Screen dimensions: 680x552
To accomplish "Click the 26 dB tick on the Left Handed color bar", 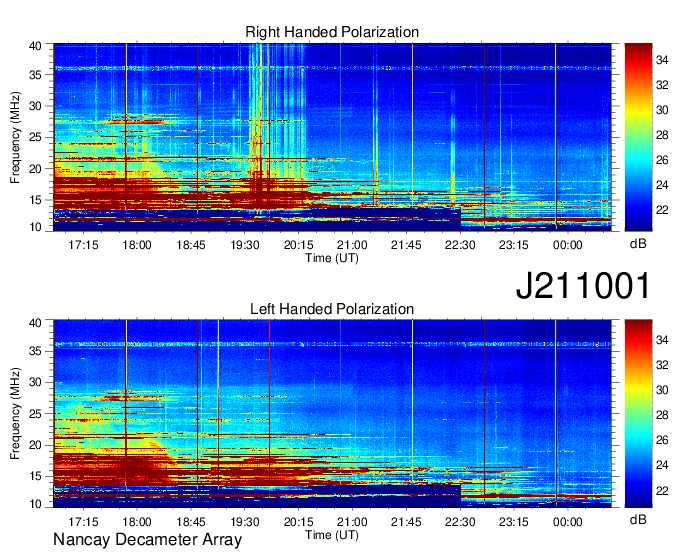I will 662,440.
